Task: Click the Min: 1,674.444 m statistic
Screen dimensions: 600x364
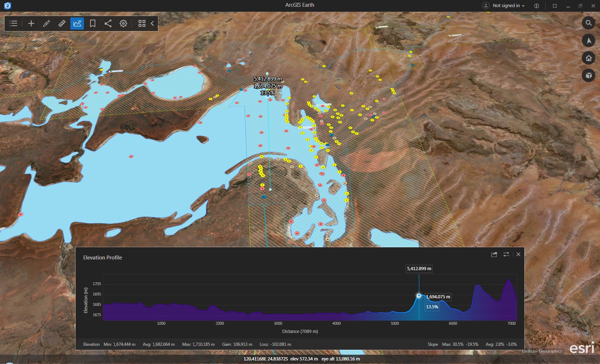Action: (119, 344)
